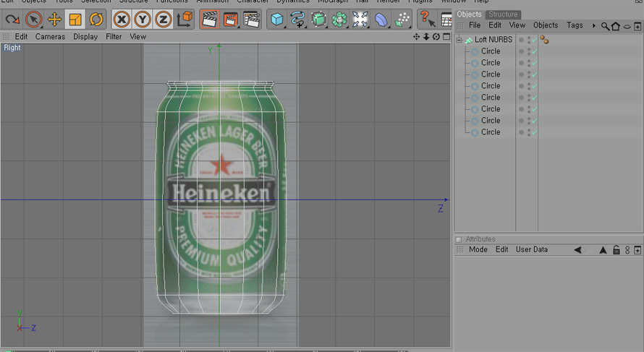This screenshot has width=644, height=352.
Task: Click the Loft NURBS layer dot
Action: 521,40
